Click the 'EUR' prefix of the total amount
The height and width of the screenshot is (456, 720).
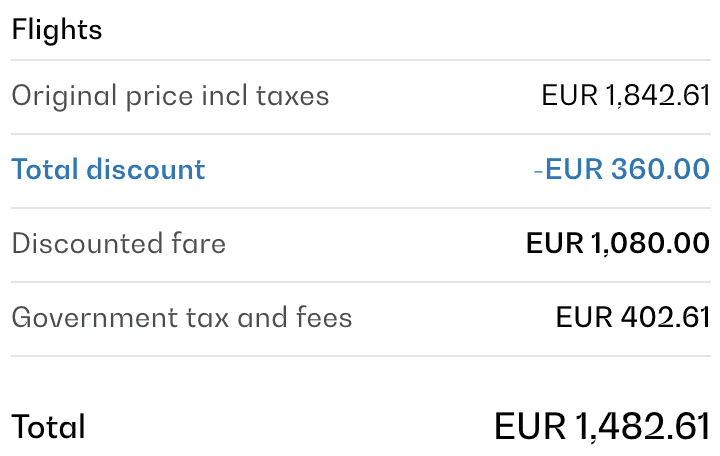click(x=530, y=426)
